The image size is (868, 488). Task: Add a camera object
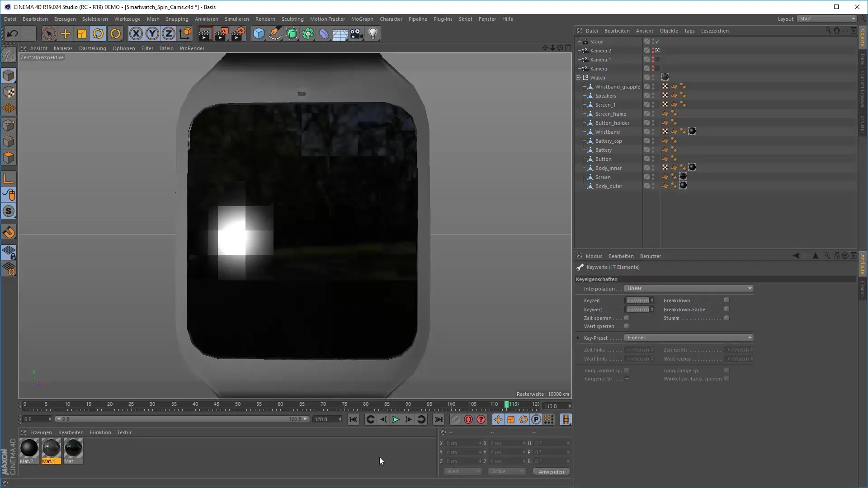pyautogui.click(x=357, y=33)
